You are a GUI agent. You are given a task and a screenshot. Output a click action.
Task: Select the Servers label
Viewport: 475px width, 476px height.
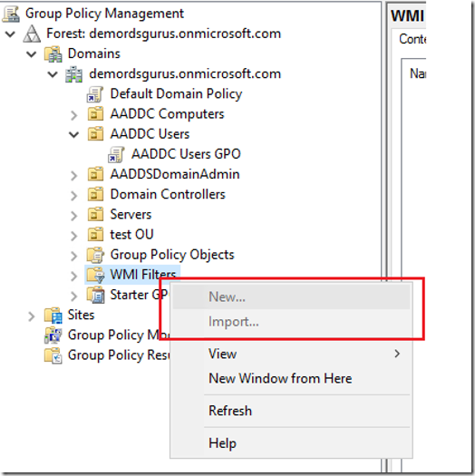(131, 214)
